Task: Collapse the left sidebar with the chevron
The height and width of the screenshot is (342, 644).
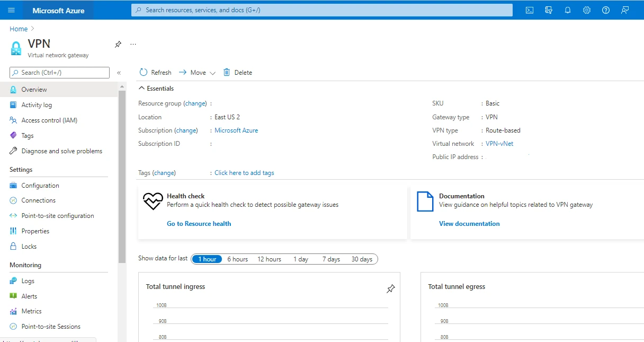Action: pos(119,72)
